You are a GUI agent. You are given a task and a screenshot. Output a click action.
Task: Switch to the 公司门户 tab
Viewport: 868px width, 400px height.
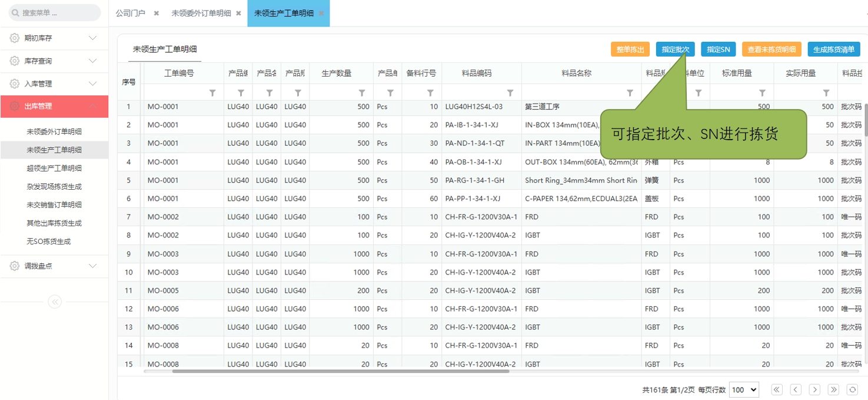coord(131,13)
